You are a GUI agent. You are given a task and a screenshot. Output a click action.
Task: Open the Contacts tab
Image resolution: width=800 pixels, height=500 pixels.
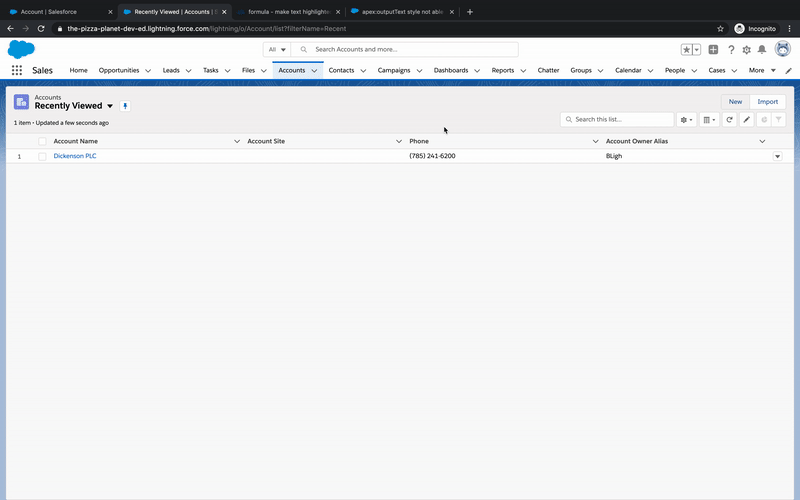click(341, 70)
